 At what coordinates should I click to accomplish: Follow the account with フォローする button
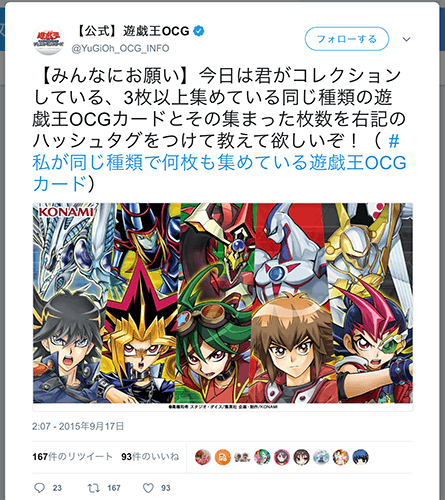click(347, 39)
